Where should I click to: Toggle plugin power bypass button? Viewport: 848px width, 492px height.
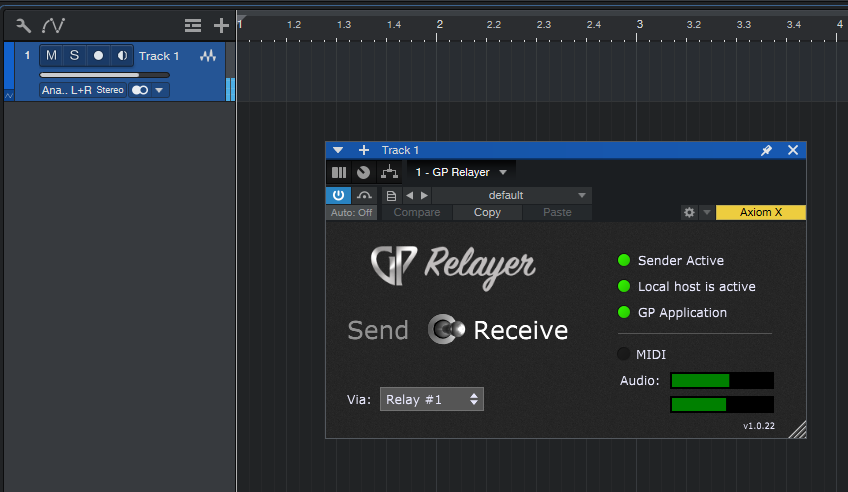339,195
